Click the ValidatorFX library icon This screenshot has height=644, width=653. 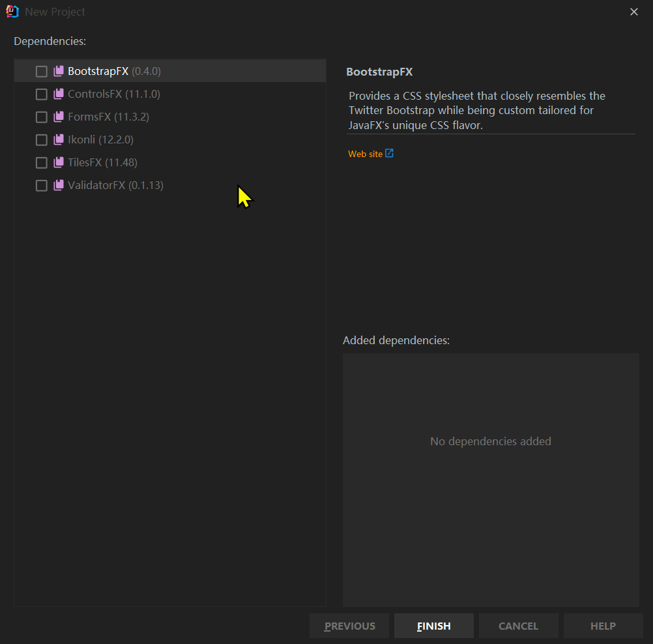59,185
